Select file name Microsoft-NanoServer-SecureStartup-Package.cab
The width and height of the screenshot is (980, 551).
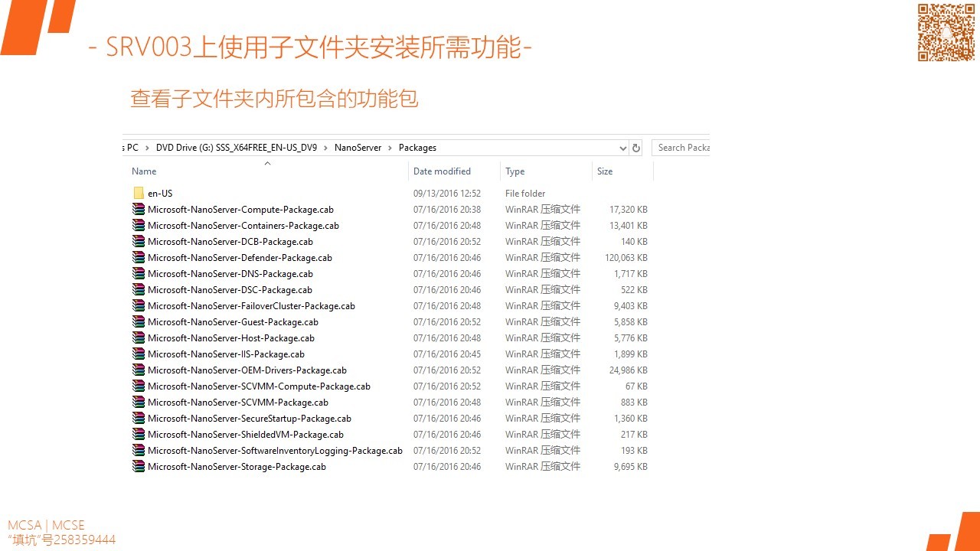pos(250,419)
